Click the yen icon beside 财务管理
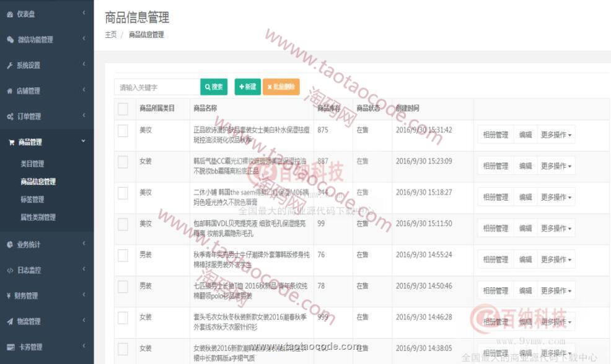The width and height of the screenshot is (611, 364). pos(10,296)
